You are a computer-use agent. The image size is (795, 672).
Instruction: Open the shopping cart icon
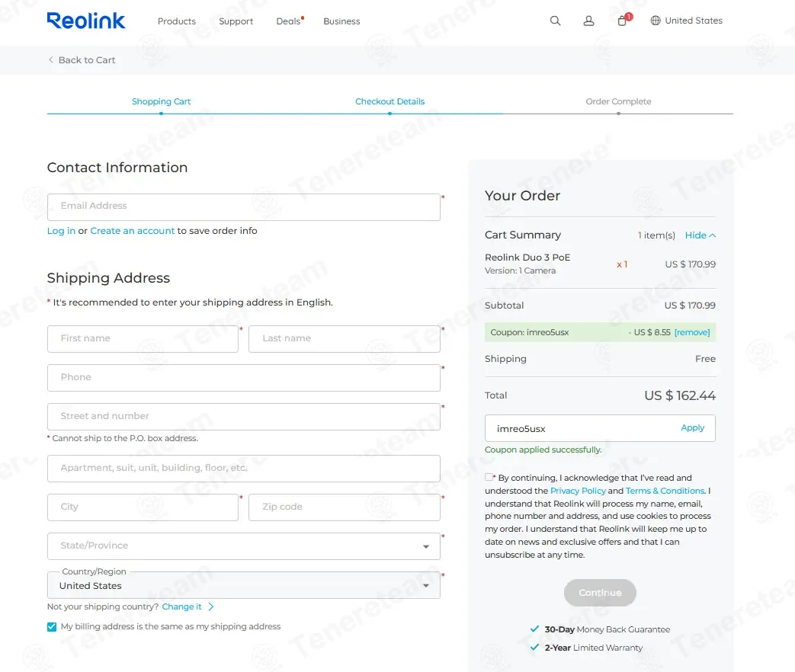pyautogui.click(x=622, y=21)
